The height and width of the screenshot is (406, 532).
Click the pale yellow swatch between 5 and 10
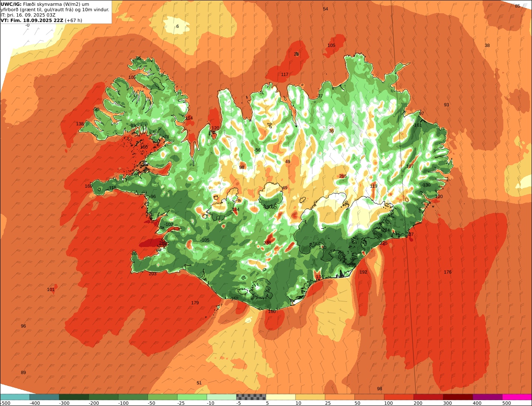[x=280, y=397]
